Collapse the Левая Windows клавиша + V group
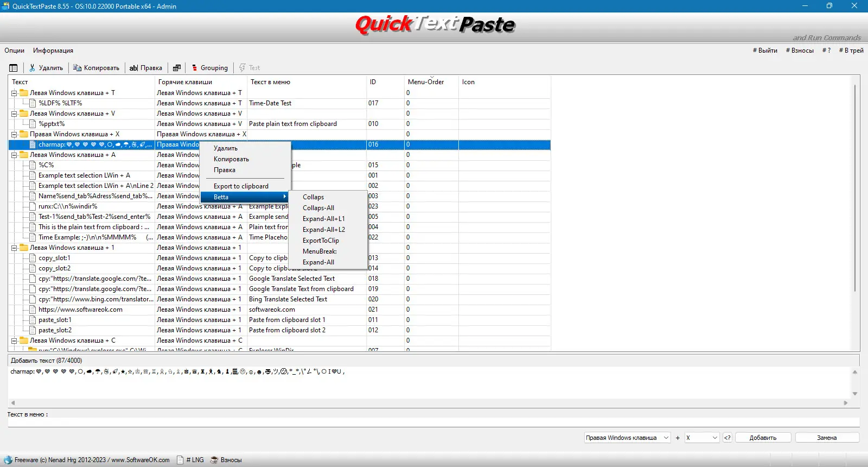Viewport: 868px width, 467px height. pyautogui.click(x=14, y=113)
